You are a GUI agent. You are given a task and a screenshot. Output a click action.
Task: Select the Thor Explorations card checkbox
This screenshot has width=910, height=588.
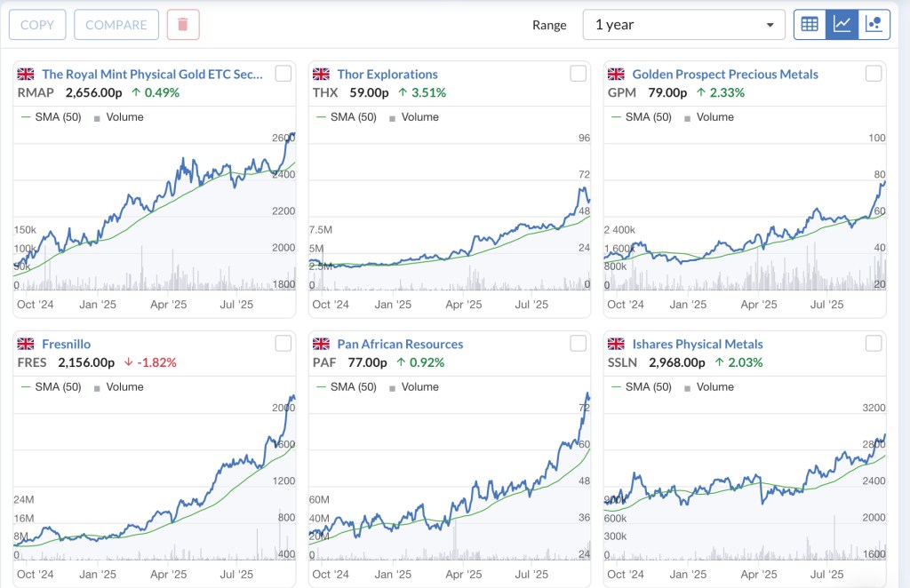click(579, 74)
